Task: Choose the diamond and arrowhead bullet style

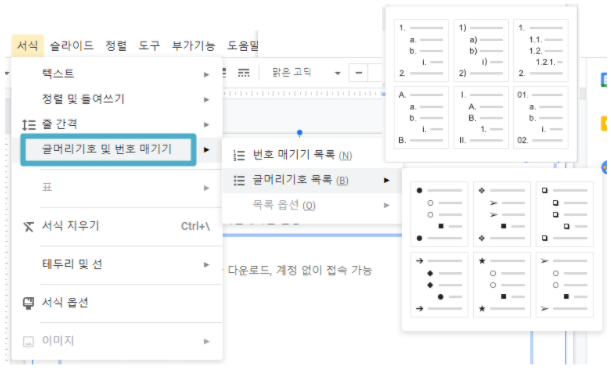Action: [502, 214]
